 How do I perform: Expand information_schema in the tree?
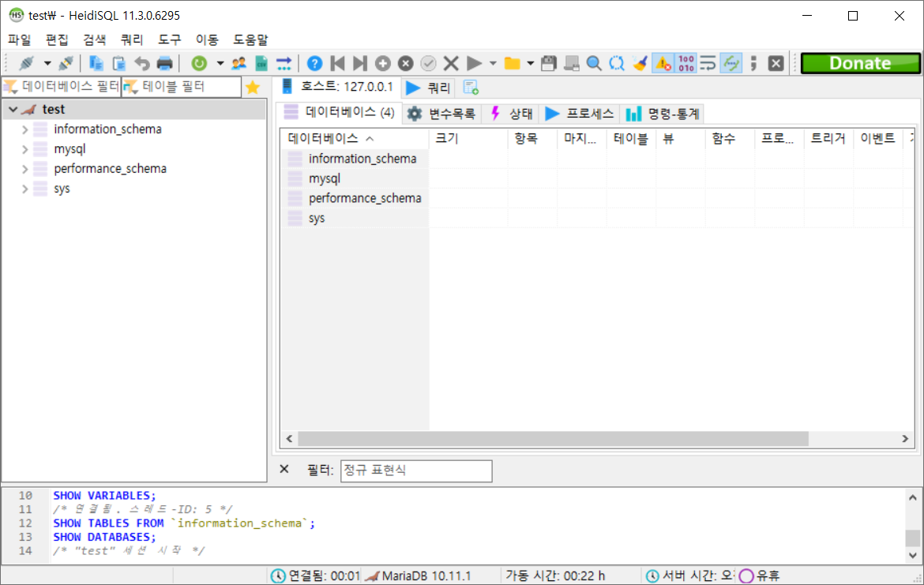pos(24,129)
